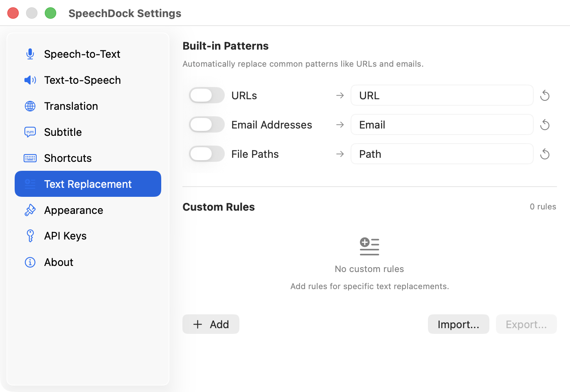Click inside the URL replacement field
Image resolution: width=570 pixels, height=392 pixels.
point(442,95)
